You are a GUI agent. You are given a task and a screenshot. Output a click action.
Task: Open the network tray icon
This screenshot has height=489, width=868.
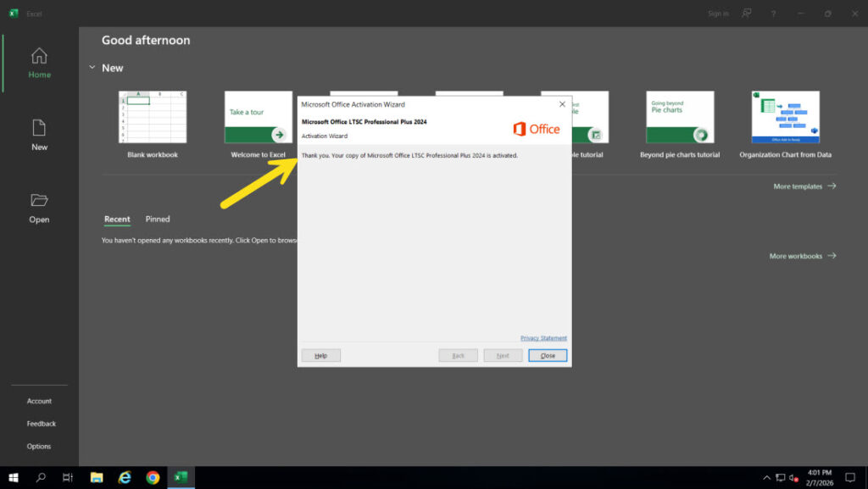click(780, 478)
